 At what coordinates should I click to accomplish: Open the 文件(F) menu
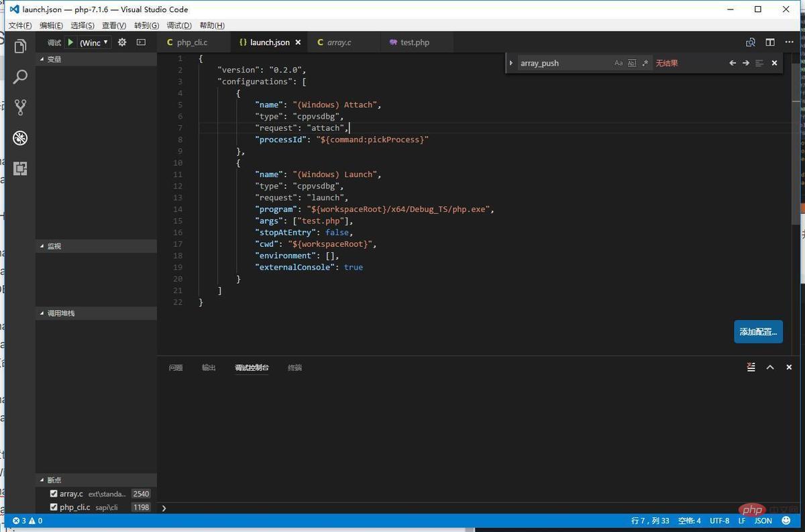(20, 25)
